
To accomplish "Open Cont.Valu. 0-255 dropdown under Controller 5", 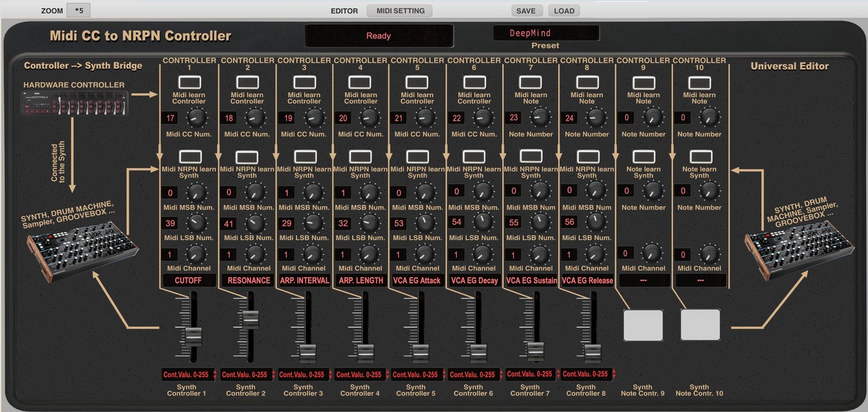I will coord(416,374).
